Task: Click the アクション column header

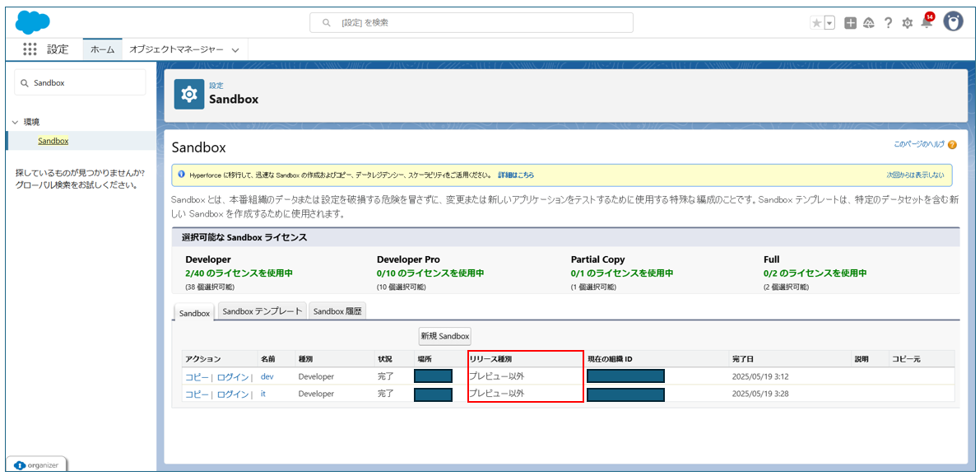Action: pyautogui.click(x=203, y=359)
